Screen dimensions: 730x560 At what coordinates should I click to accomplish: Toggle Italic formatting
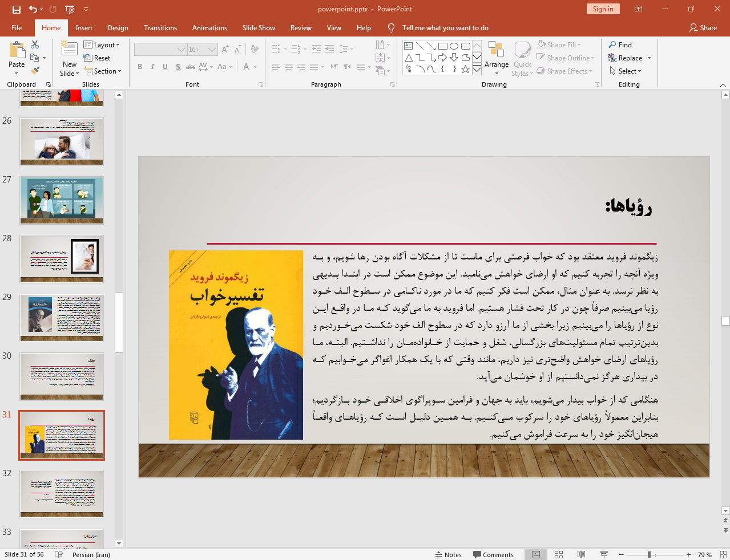[x=152, y=67]
